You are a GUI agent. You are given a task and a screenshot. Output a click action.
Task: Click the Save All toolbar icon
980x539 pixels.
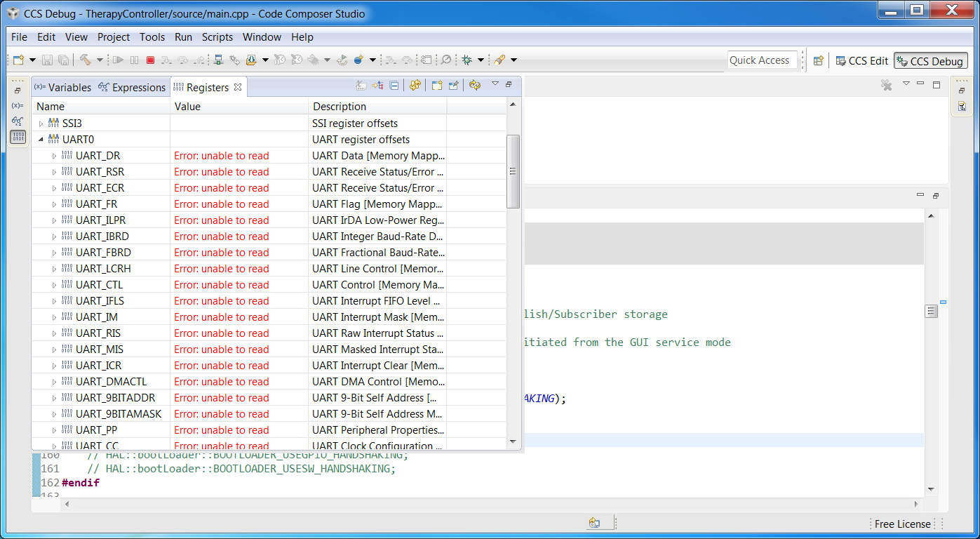tap(63, 60)
